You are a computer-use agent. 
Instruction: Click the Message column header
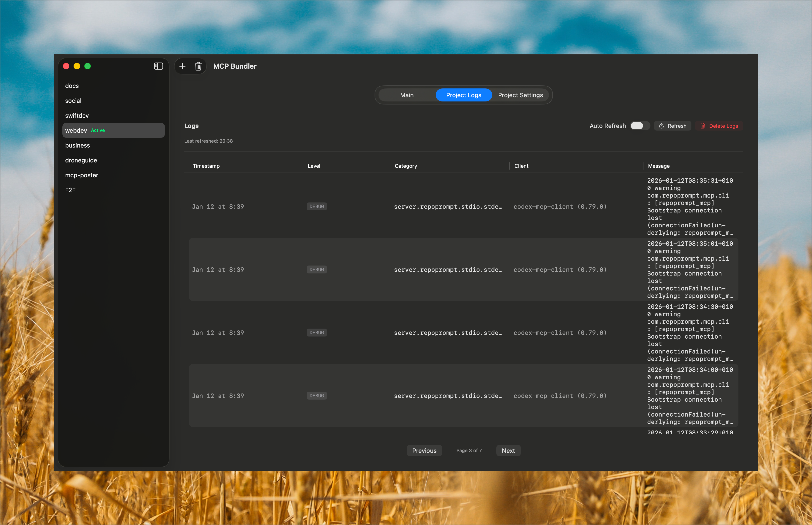coord(659,166)
